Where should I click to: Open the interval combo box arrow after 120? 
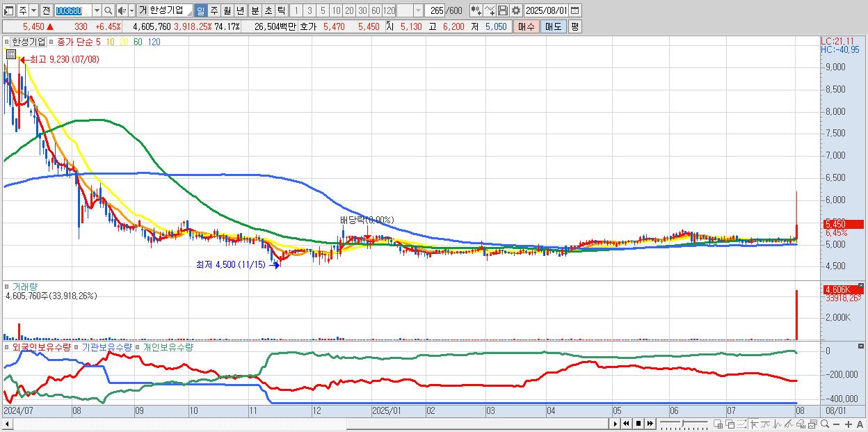[417, 10]
